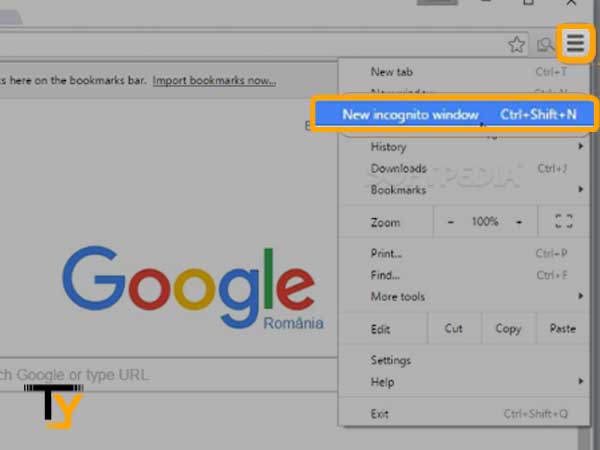
Task: Expand the Bookmarks submenu
Action: pos(464,190)
